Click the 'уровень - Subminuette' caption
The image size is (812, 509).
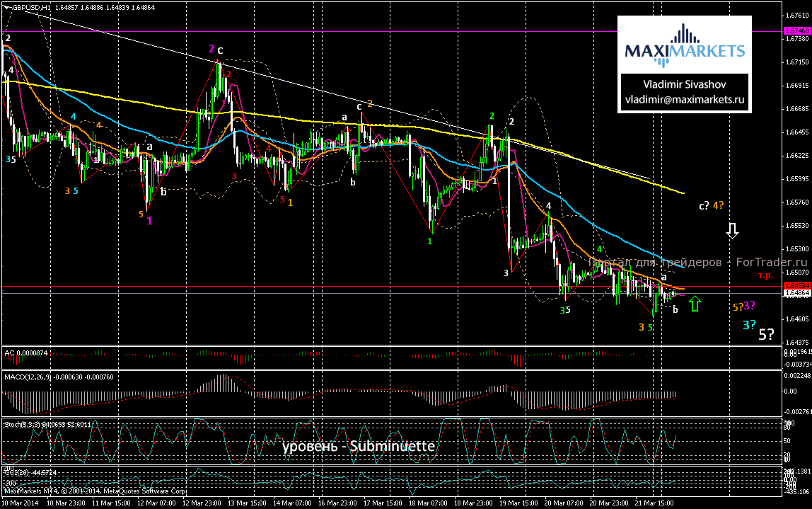point(358,447)
